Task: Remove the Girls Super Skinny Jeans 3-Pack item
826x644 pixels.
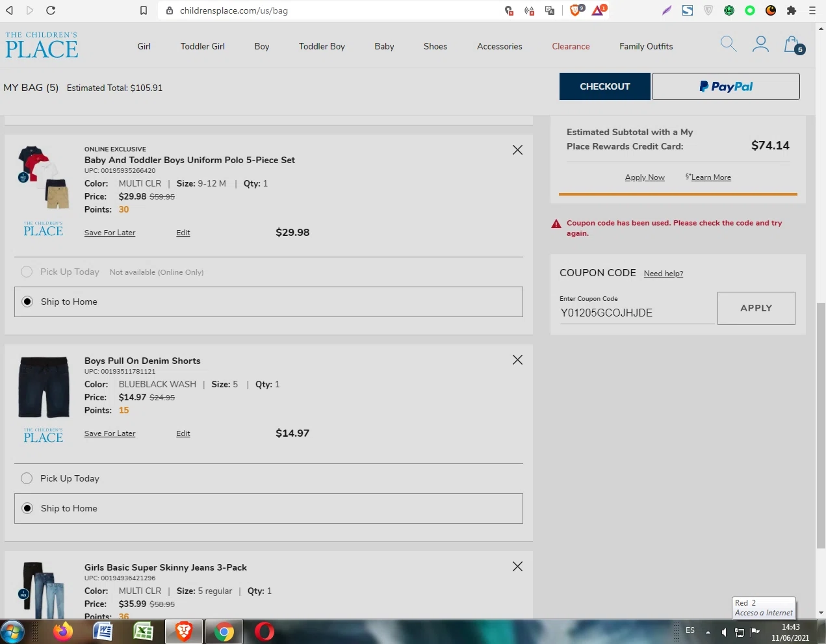Action: 517,567
